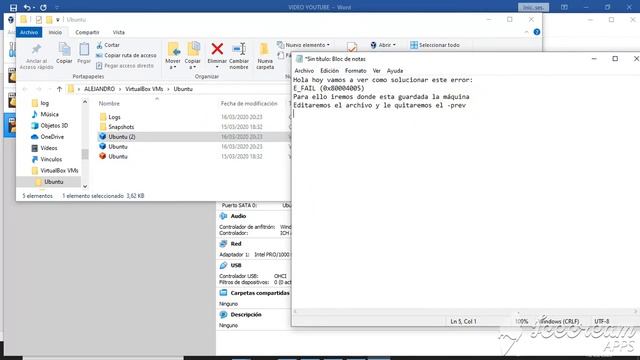Click the Up arrow navigation button
The height and width of the screenshot is (360, 640).
pyautogui.click(x=60, y=89)
